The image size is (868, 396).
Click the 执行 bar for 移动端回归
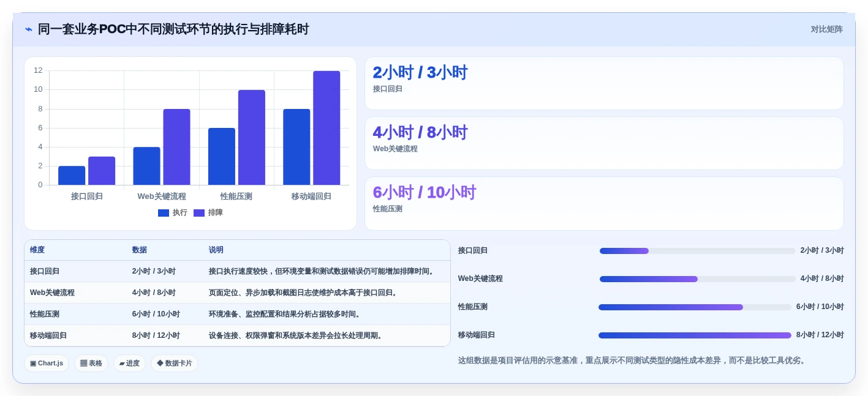(296, 147)
